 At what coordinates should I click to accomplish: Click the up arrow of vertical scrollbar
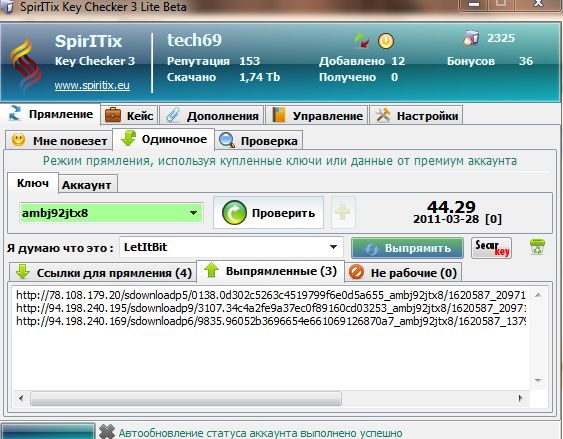pos(538,295)
